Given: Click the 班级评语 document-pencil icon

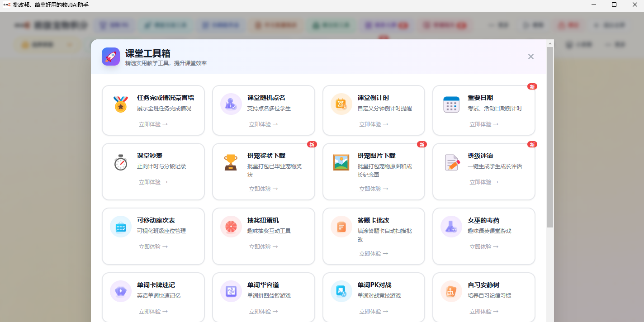Looking at the screenshot, I should pyautogui.click(x=452, y=162).
